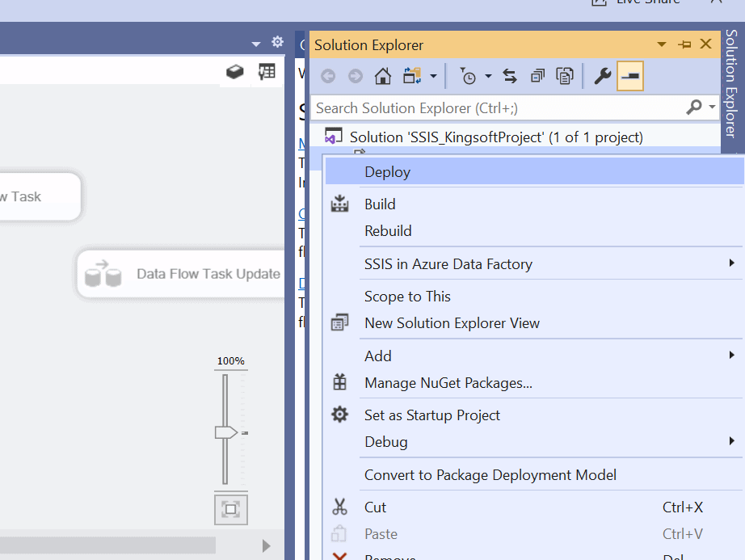Expand the Debug submenu

click(535, 442)
